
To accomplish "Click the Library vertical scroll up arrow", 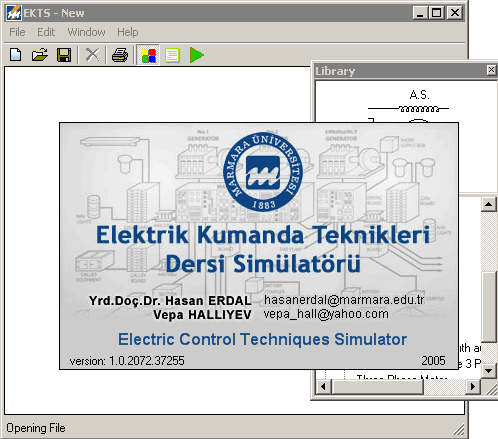I will pyautogui.click(x=489, y=204).
